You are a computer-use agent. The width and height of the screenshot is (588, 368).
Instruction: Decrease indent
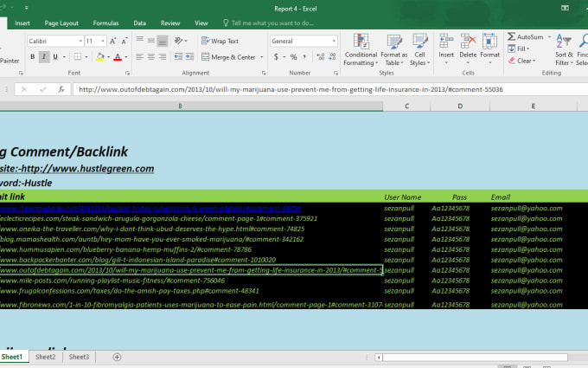[178, 56]
